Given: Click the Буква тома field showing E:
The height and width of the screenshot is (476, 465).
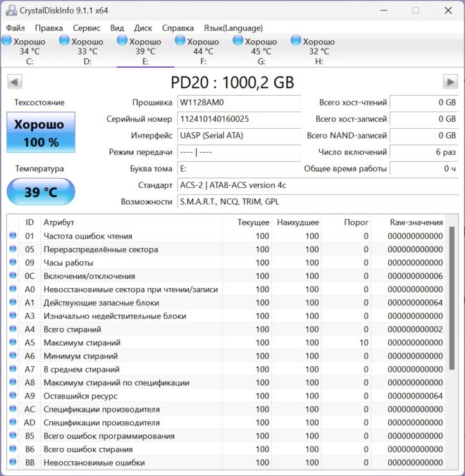Looking at the screenshot, I should 239,168.
